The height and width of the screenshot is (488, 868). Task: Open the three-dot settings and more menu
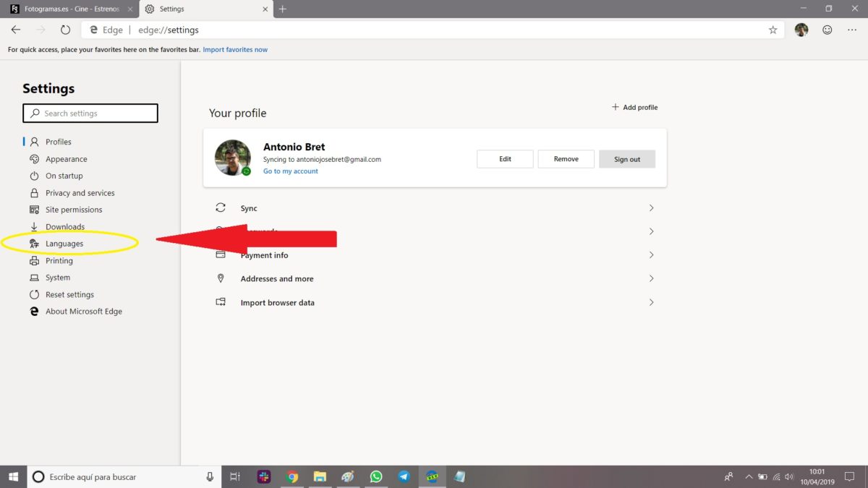pyautogui.click(x=851, y=30)
